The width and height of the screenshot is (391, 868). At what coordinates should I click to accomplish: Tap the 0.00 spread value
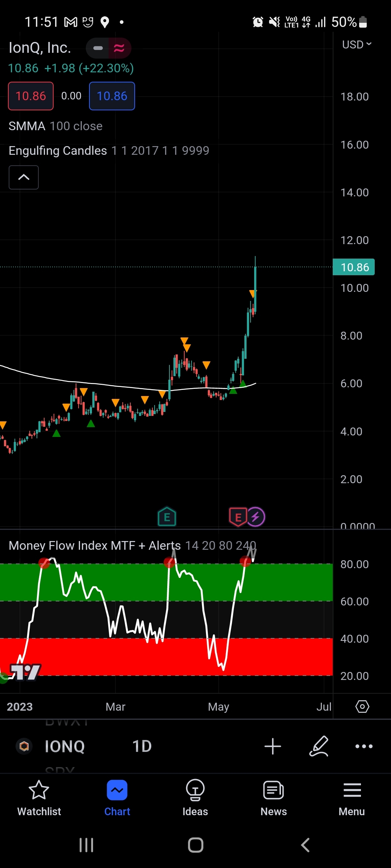click(x=71, y=96)
